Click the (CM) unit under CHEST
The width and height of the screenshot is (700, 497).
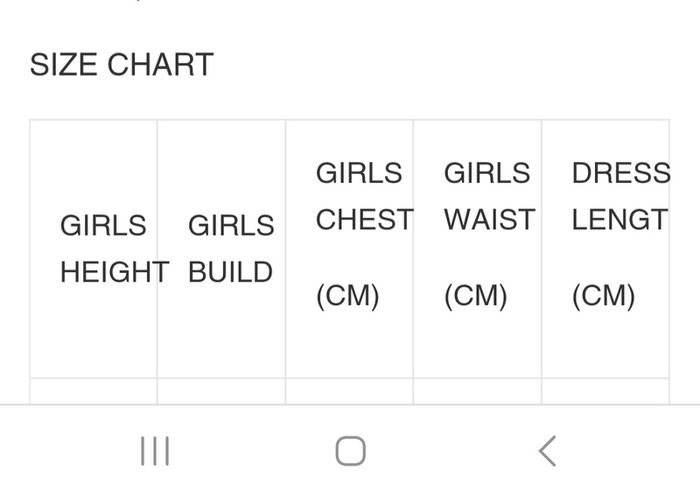coord(348,296)
